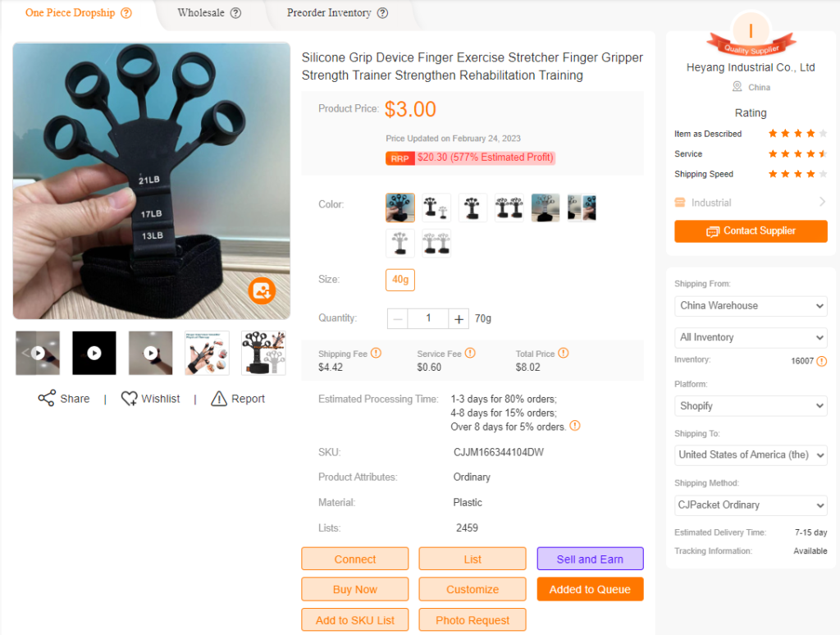Add product to Wishlist via heart icon
The height and width of the screenshot is (635, 840).
tap(129, 398)
